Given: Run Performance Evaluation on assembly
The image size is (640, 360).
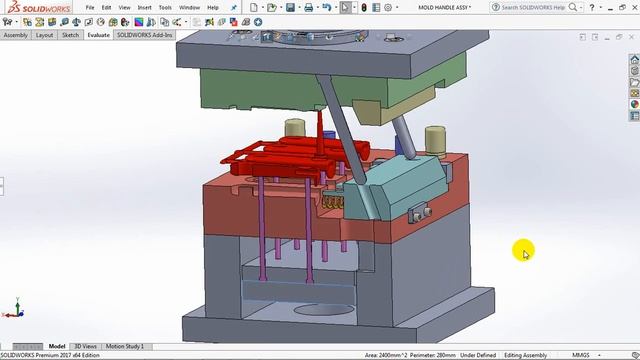Looking at the screenshot, I should pyautogui.click(x=125, y=22).
